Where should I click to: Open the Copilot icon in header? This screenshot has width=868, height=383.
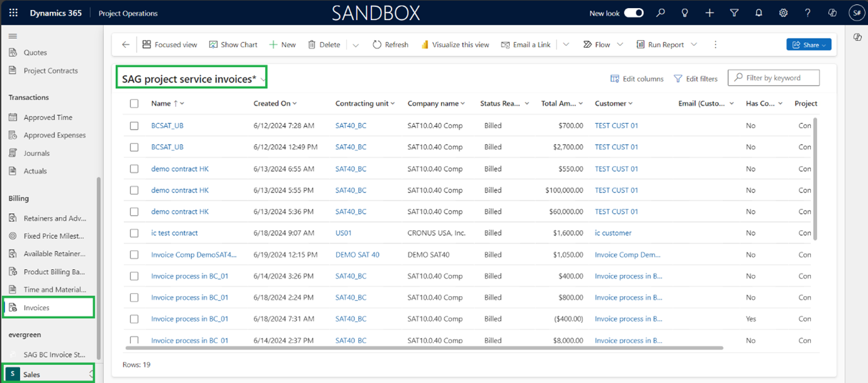pos(832,13)
